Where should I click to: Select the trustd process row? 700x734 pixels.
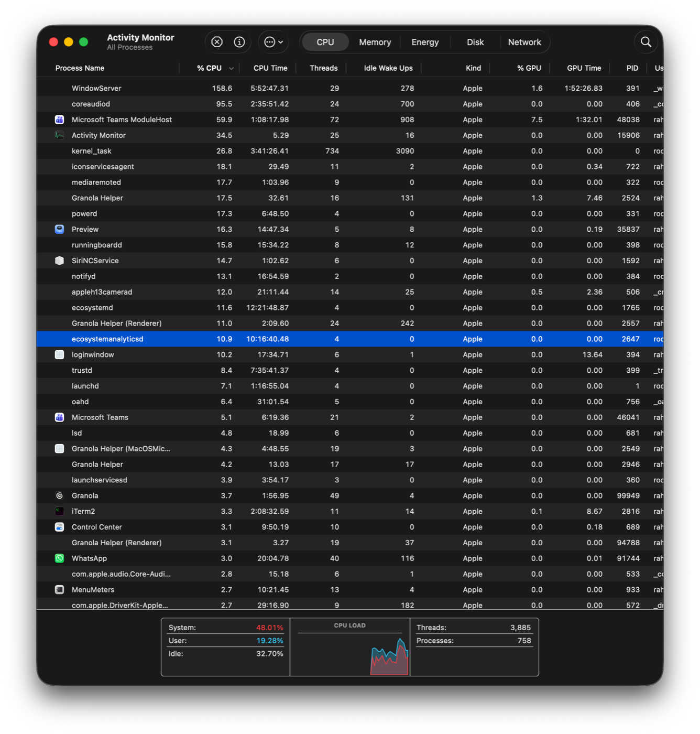click(x=350, y=370)
